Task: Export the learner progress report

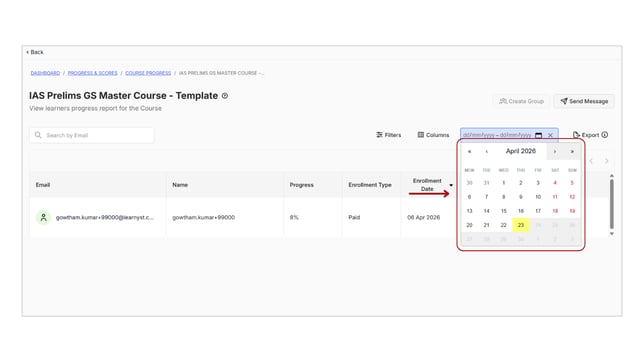Action: click(x=586, y=135)
